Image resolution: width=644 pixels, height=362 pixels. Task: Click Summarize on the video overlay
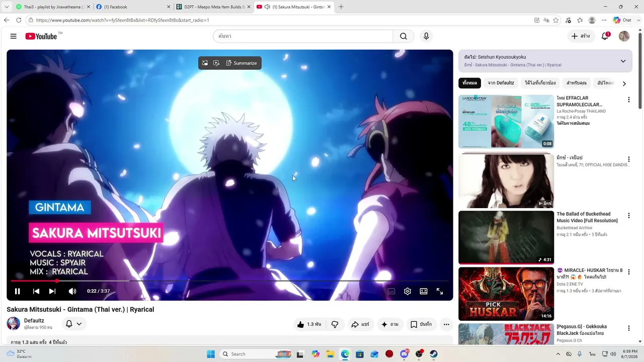point(242,63)
